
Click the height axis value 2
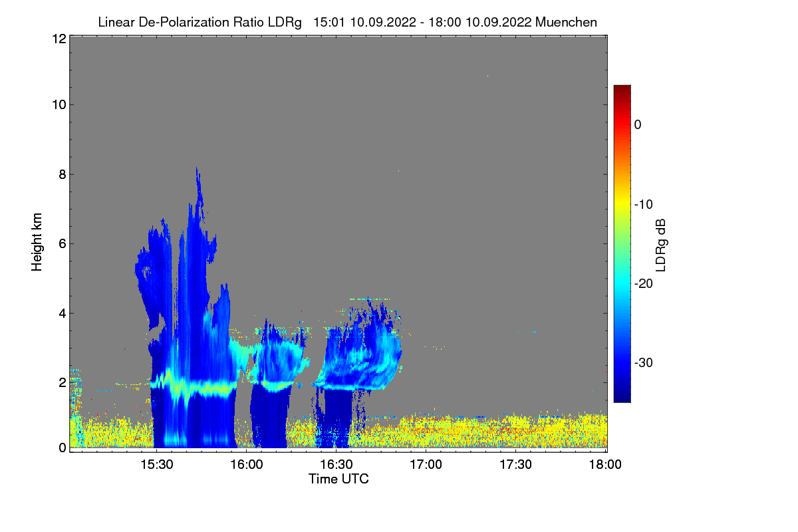click(x=61, y=382)
